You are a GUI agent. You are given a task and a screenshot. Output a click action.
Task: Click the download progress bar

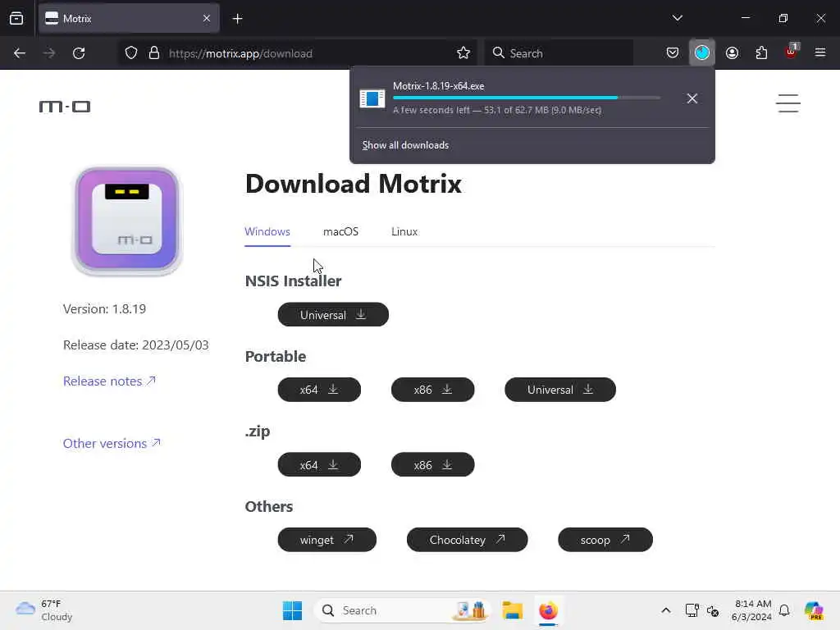(527, 98)
